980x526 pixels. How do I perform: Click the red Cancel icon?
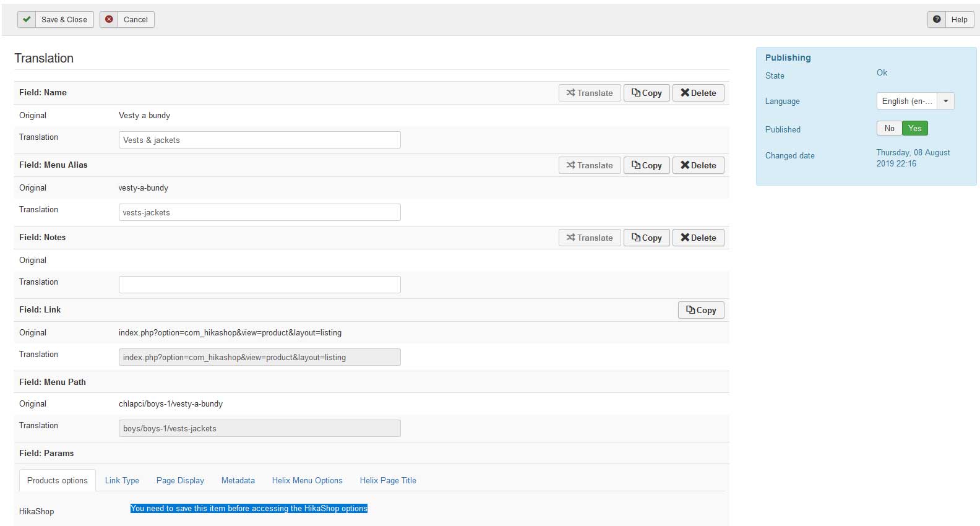coord(109,19)
